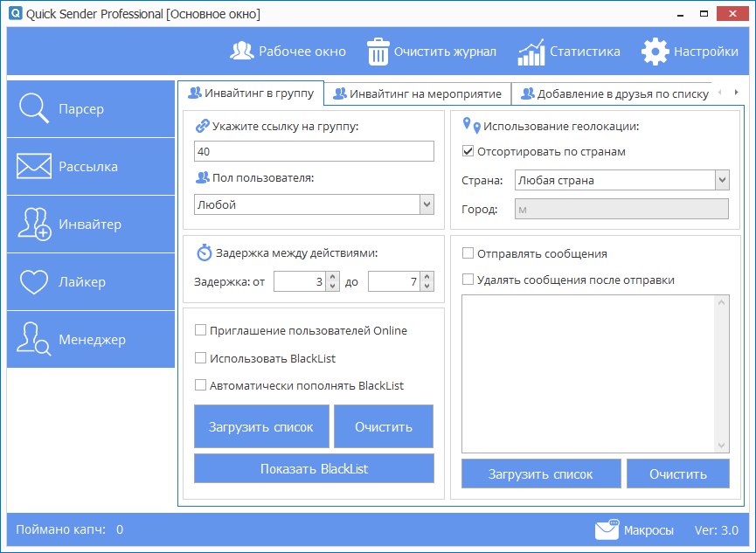
Task: Switch to Инвайтинг в группу tab
Action: click(x=251, y=93)
